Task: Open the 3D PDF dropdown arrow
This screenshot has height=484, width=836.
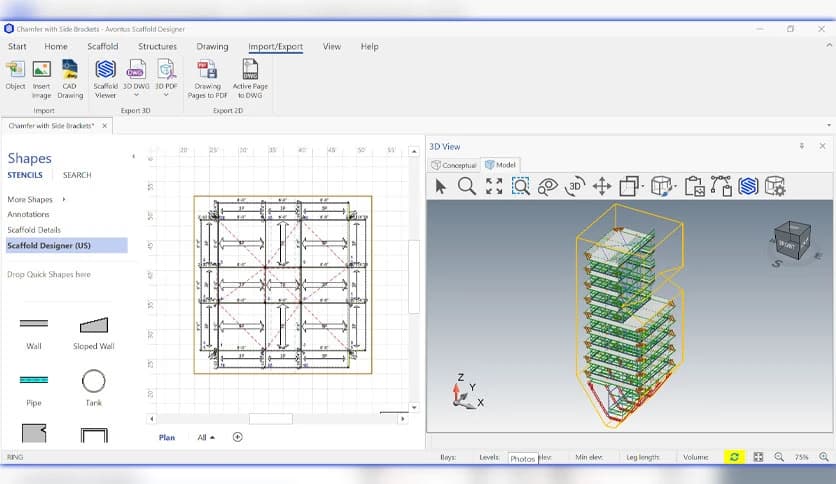Action: pos(166,95)
